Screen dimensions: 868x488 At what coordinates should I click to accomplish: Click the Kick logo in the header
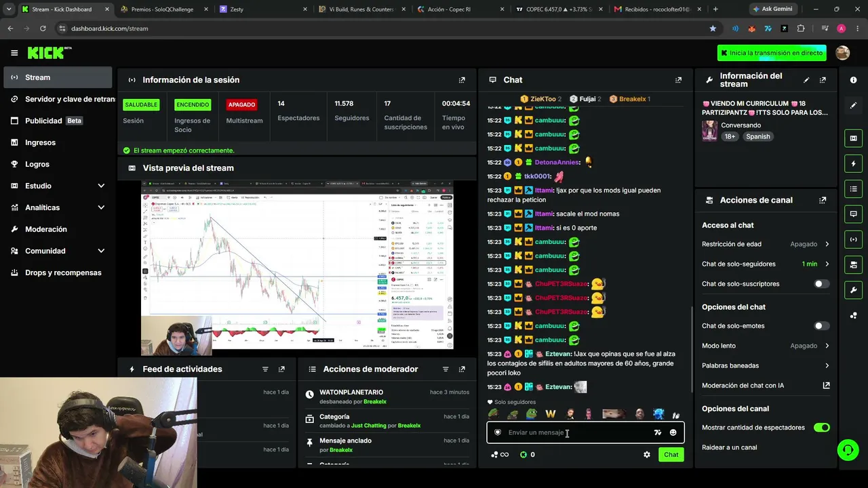pyautogui.click(x=50, y=53)
